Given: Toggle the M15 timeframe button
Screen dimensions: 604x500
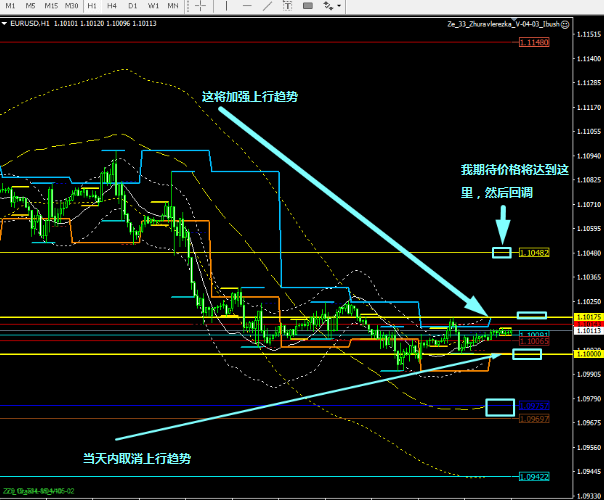Looking at the screenshot, I should [48, 6].
